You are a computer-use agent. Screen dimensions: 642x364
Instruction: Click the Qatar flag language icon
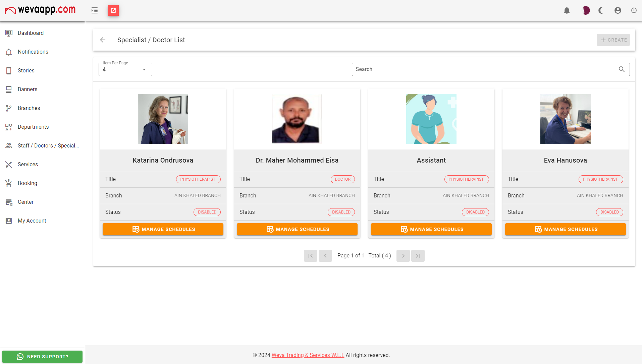point(586,10)
